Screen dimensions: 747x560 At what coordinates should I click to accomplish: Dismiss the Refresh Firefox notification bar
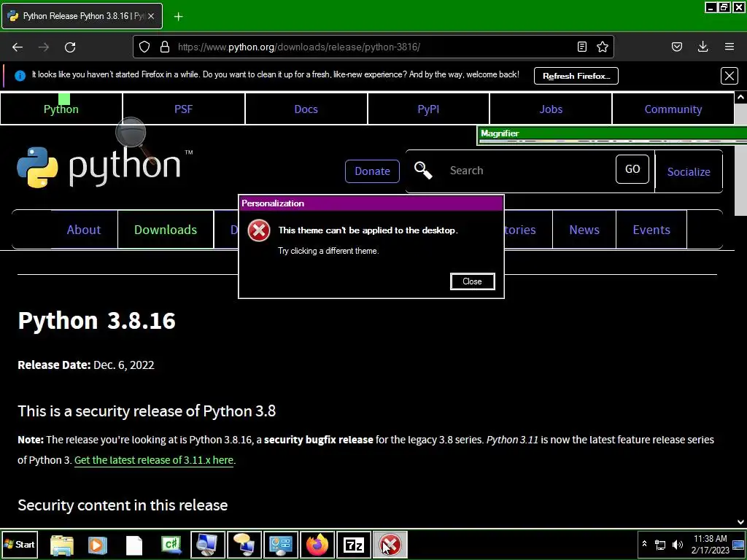(729, 76)
